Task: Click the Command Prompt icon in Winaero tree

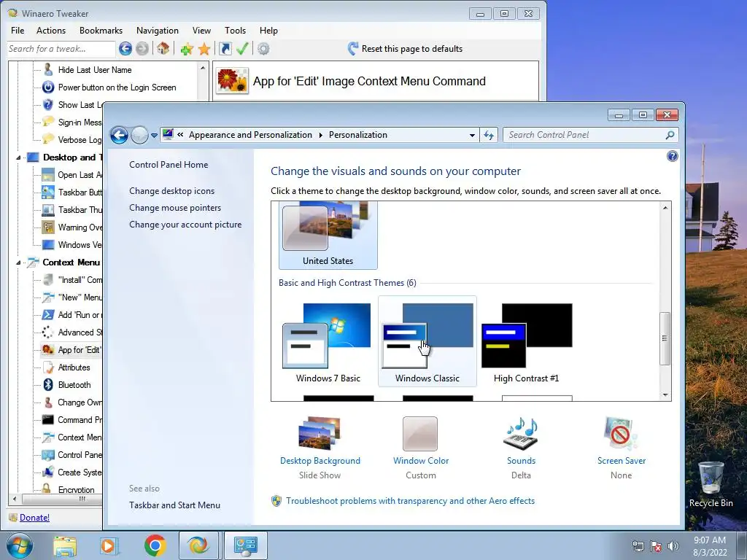Action: (48, 419)
